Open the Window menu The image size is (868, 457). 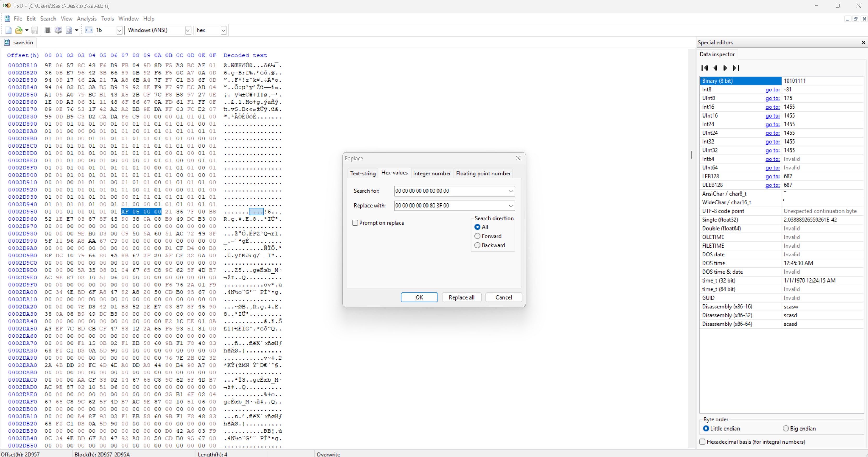(x=128, y=19)
